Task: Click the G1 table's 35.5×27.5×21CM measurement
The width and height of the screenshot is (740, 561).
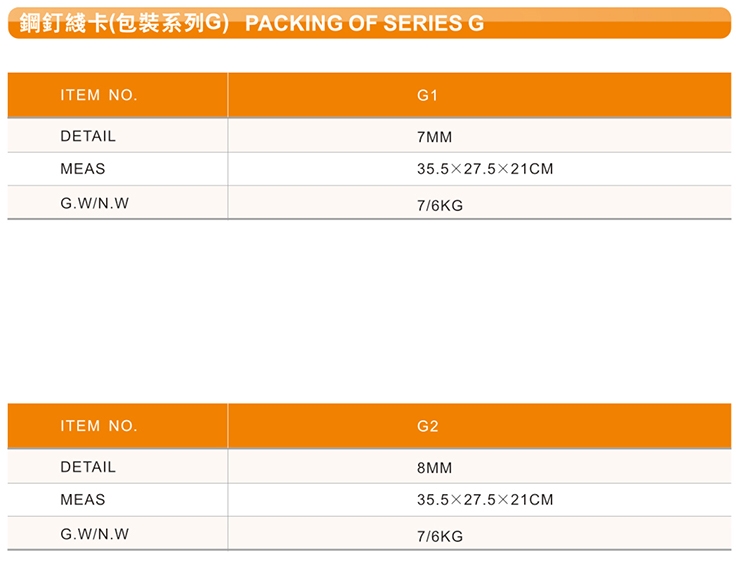Action: point(484,169)
